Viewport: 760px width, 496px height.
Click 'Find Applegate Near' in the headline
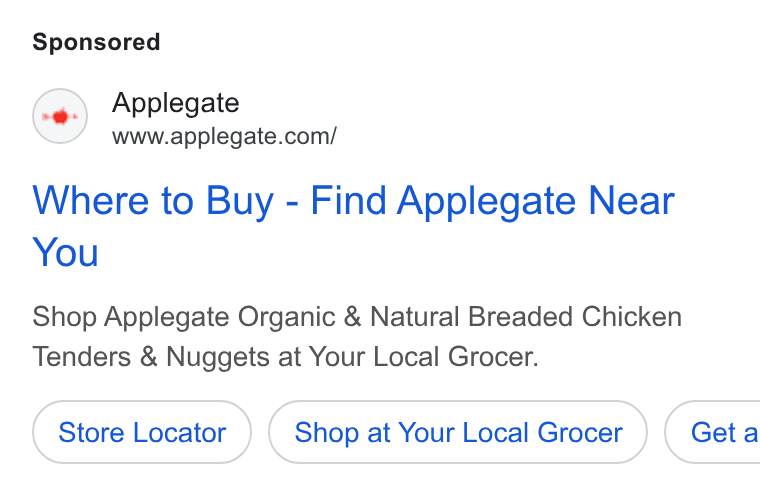(x=492, y=201)
